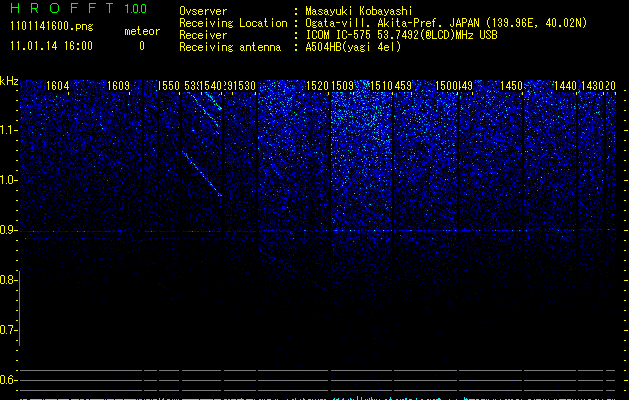Select the ICOM IC-575 receiver text

tap(402, 35)
